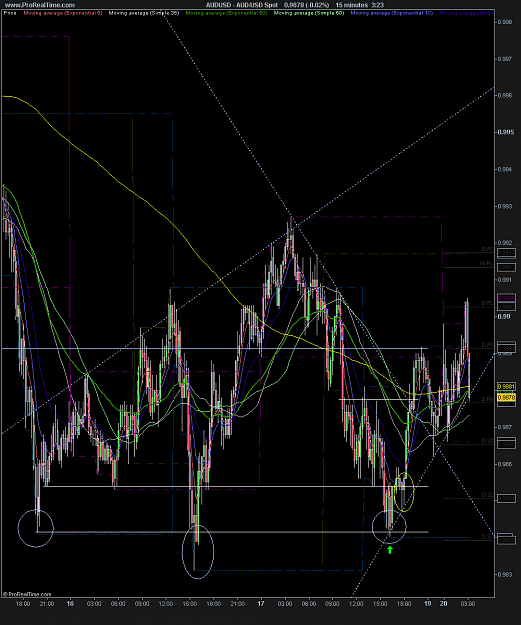Click the W Pv weekly pivot label
The height and width of the screenshot is (625, 521).
(486, 263)
